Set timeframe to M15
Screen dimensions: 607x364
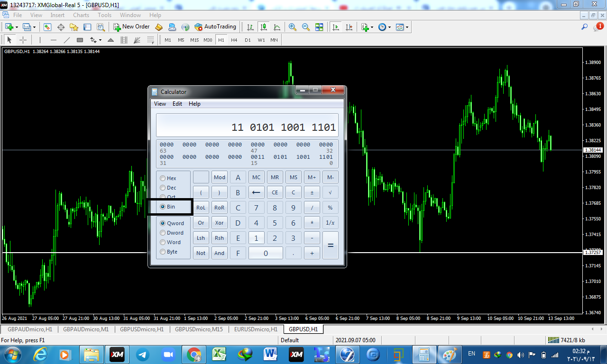pos(194,40)
